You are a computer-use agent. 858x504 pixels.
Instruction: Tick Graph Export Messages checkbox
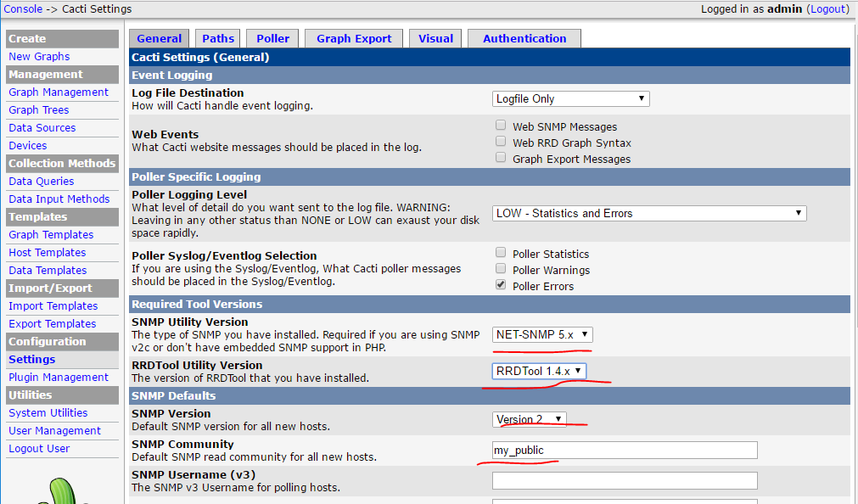500,158
